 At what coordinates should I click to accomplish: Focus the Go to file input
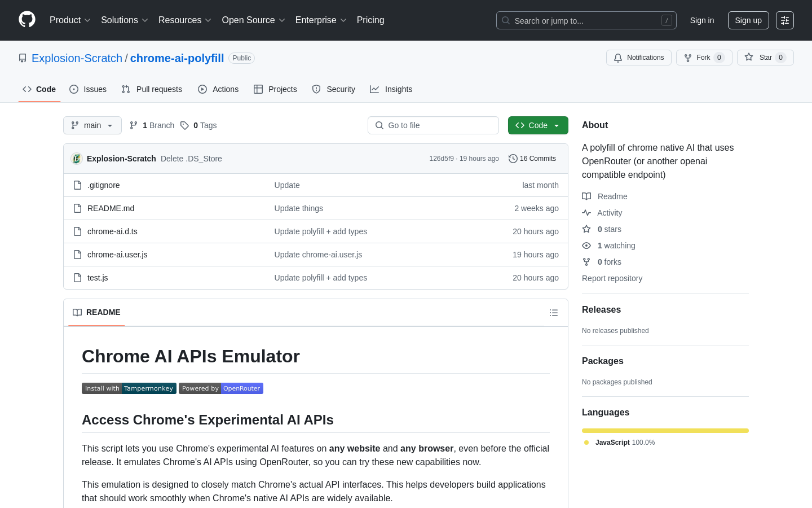coord(433,125)
